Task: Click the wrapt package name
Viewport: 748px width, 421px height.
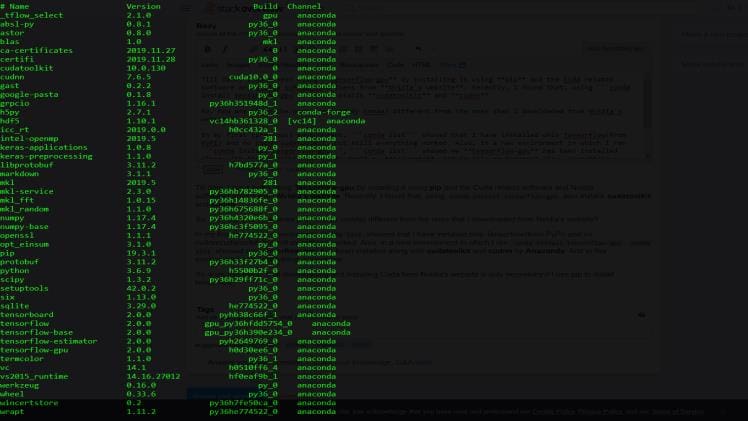Action: (x=14, y=410)
